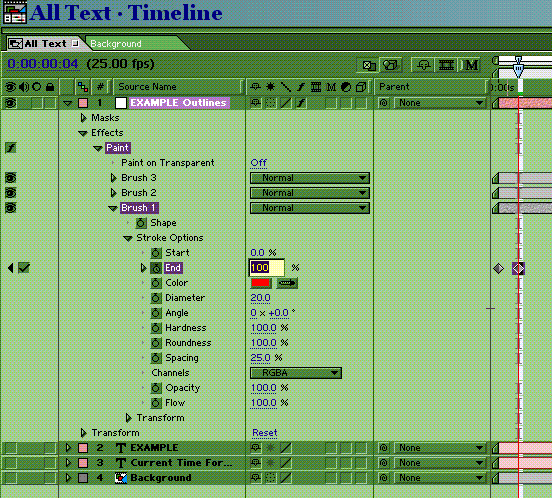Click Start value 0.0
The height and width of the screenshot is (498, 552).
pos(257,253)
